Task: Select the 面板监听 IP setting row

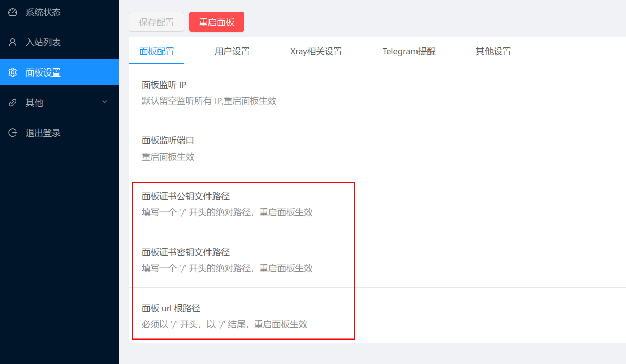Action: click(x=209, y=92)
